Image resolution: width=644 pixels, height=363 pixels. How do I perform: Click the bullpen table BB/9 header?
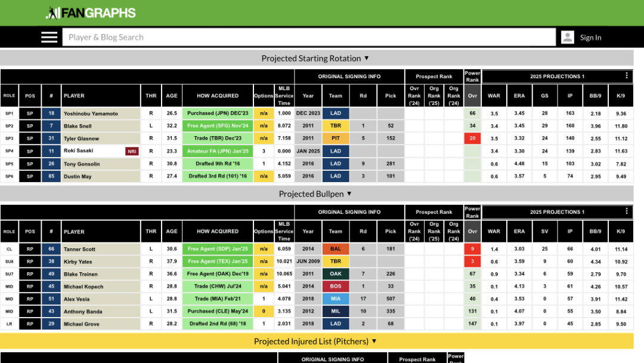pos(596,232)
